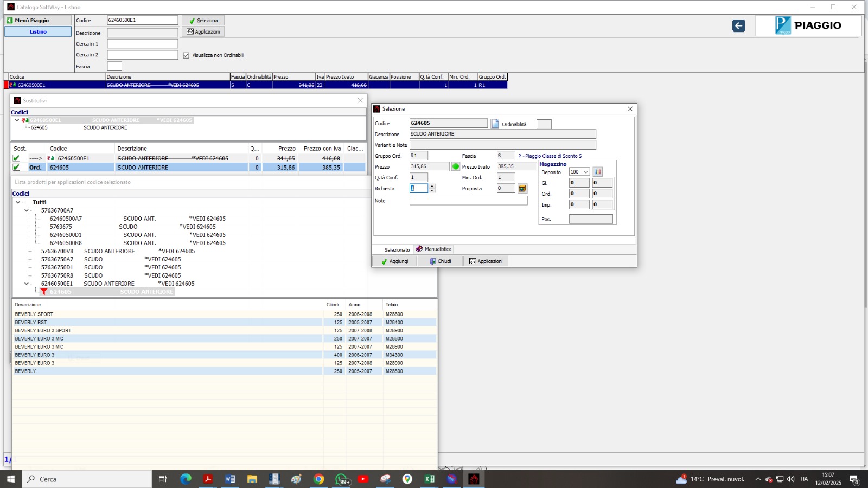Toggle Visualizza non Ordinabili checkbox

pyautogui.click(x=186, y=55)
